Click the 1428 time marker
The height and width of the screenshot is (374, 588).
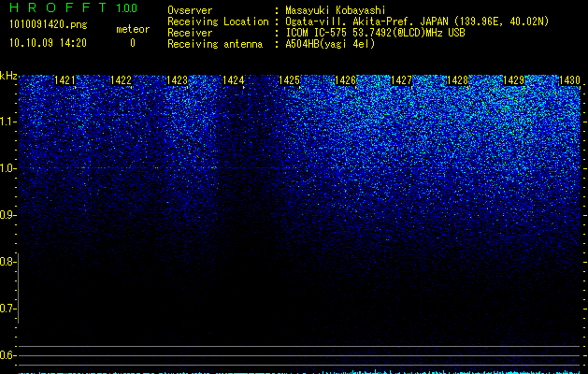(x=457, y=79)
